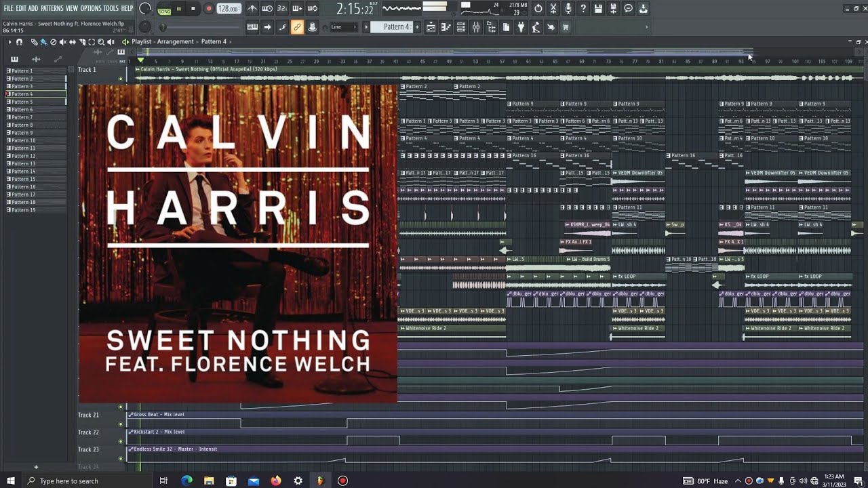This screenshot has height=488, width=868.
Task: Select the Slip tool in playlist
Action: tap(73, 42)
